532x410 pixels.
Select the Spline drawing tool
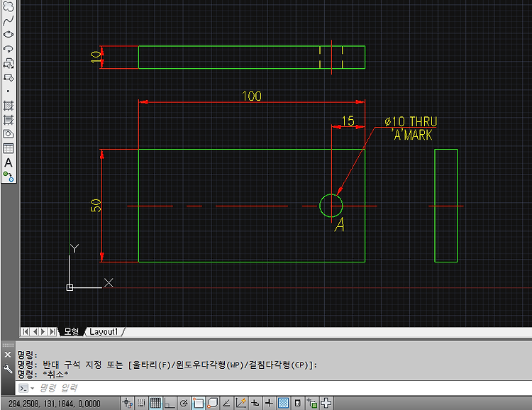(x=8, y=21)
